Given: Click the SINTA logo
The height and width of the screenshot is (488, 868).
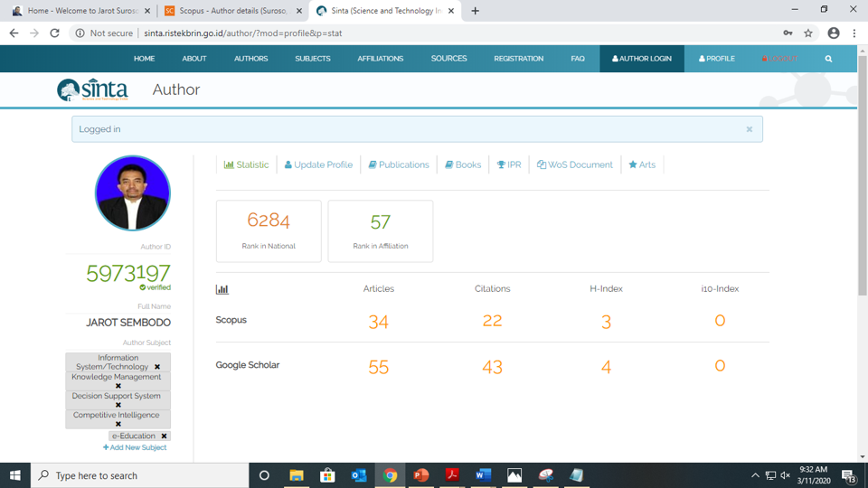Looking at the screenshot, I should (92, 89).
